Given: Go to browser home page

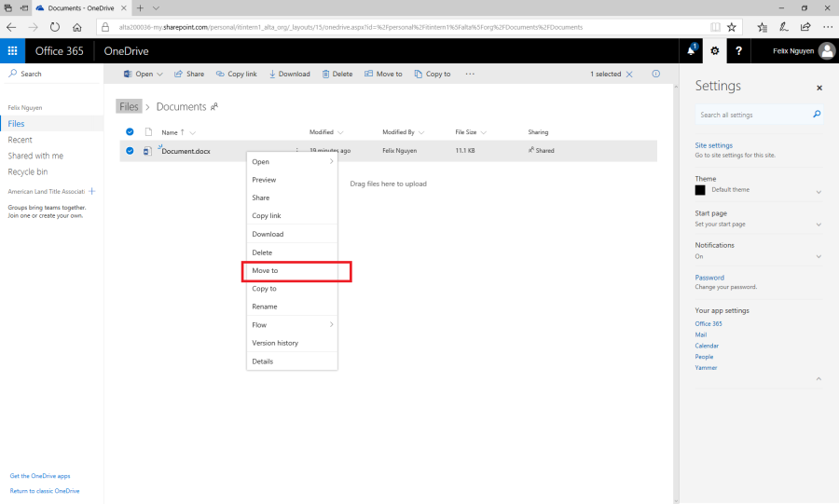Looking at the screenshot, I should click(x=77, y=27).
